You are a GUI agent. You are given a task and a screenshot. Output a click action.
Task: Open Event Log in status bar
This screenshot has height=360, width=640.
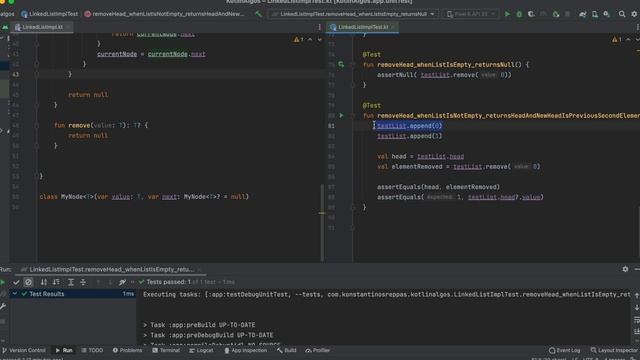click(x=564, y=350)
